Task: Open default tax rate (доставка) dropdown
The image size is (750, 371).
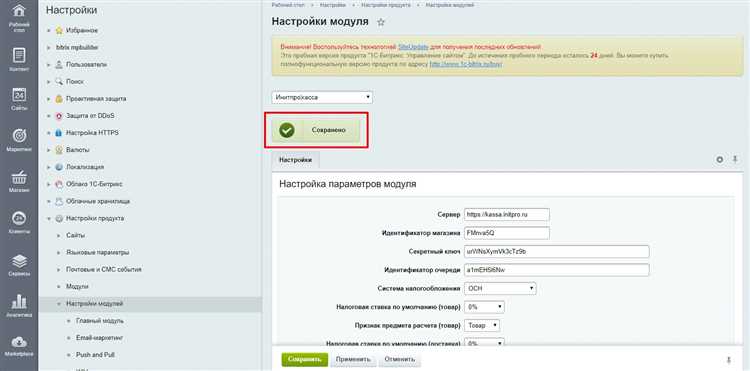Action: (484, 343)
